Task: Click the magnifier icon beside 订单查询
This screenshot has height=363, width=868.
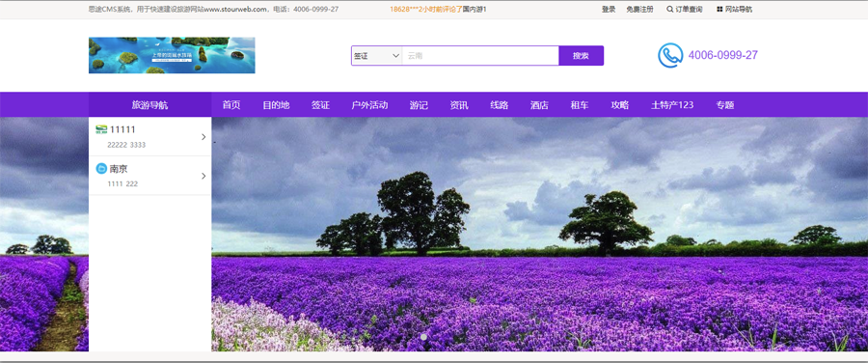Action: (x=670, y=10)
